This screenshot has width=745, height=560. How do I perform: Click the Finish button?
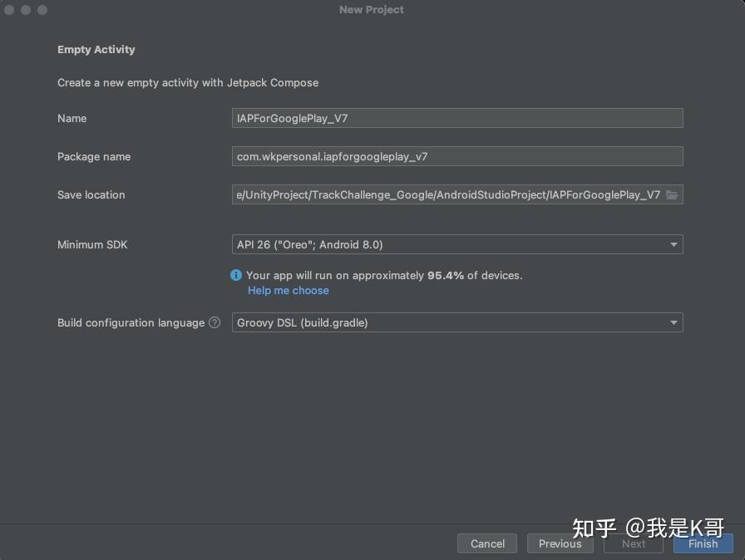coord(703,543)
